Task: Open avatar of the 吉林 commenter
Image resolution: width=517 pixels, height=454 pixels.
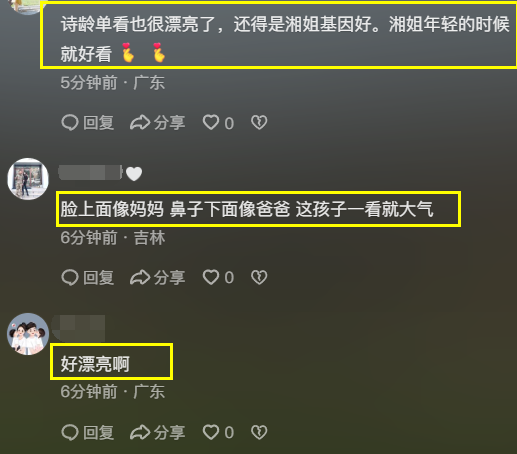Action: tap(28, 179)
